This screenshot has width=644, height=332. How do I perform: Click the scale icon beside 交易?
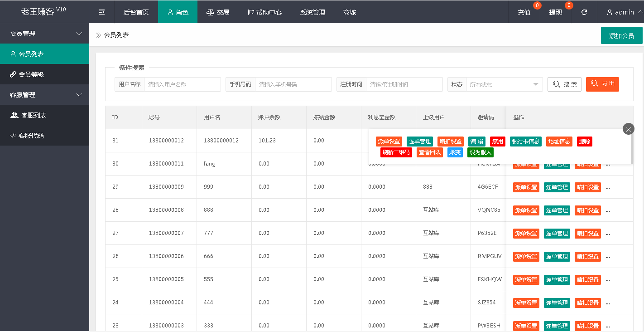pyautogui.click(x=210, y=12)
